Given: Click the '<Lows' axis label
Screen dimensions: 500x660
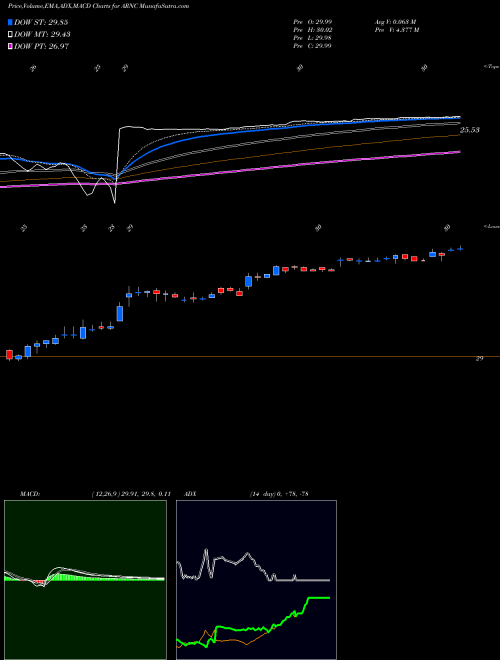Looking at the screenshot, I should click(492, 226).
